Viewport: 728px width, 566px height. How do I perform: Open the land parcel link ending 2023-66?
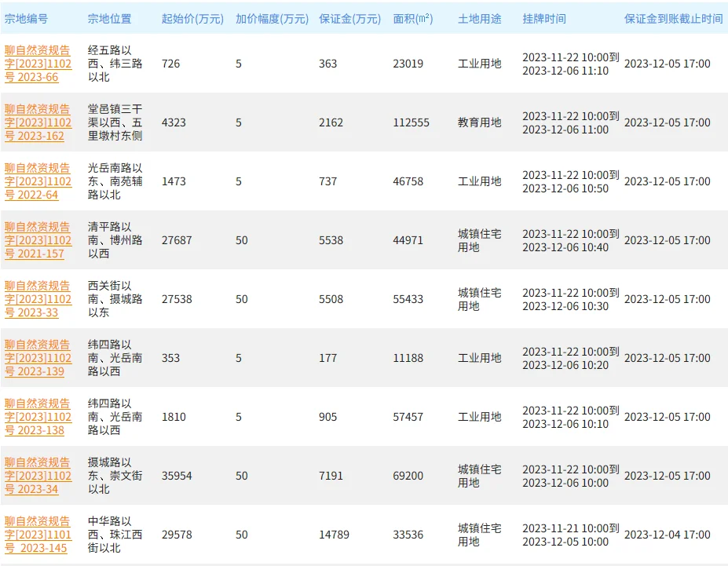click(38, 64)
